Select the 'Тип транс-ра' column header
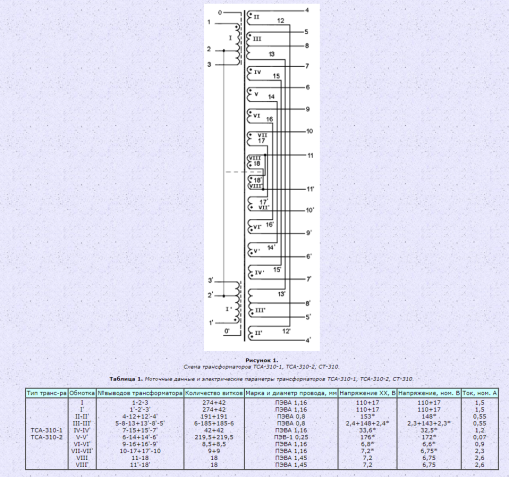The image size is (509, 477). click(47, 393)
